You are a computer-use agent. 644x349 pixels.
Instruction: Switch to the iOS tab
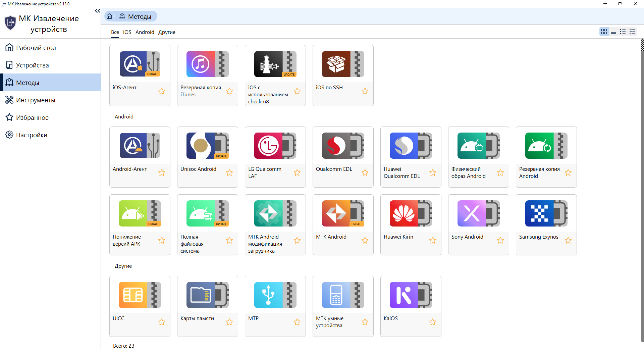coord(127,32)
